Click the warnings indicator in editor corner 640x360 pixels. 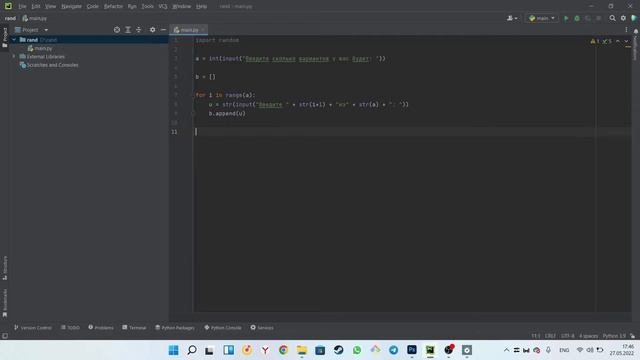tap(595, 41)
